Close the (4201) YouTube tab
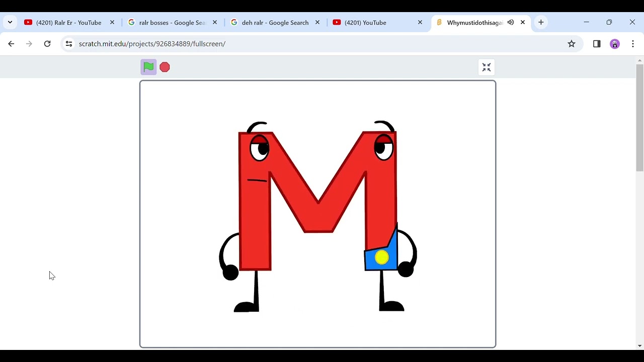644x362 pixels. [x=420, y=23]
